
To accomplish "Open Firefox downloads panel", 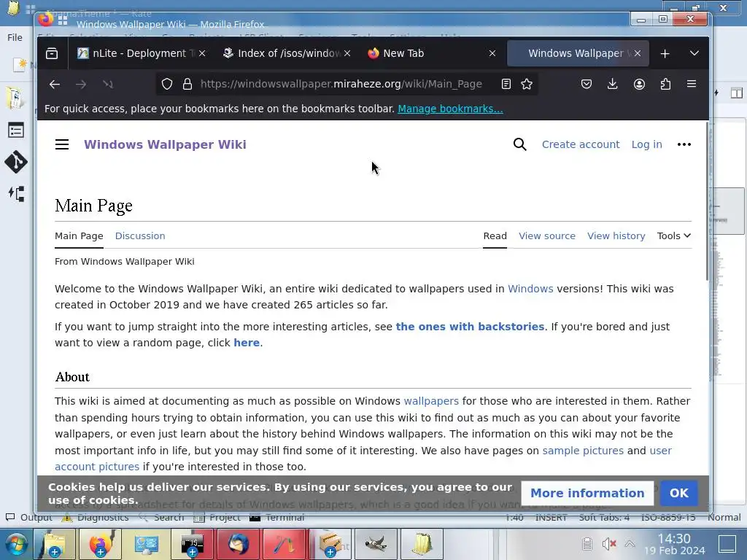I will click(613, 85).
